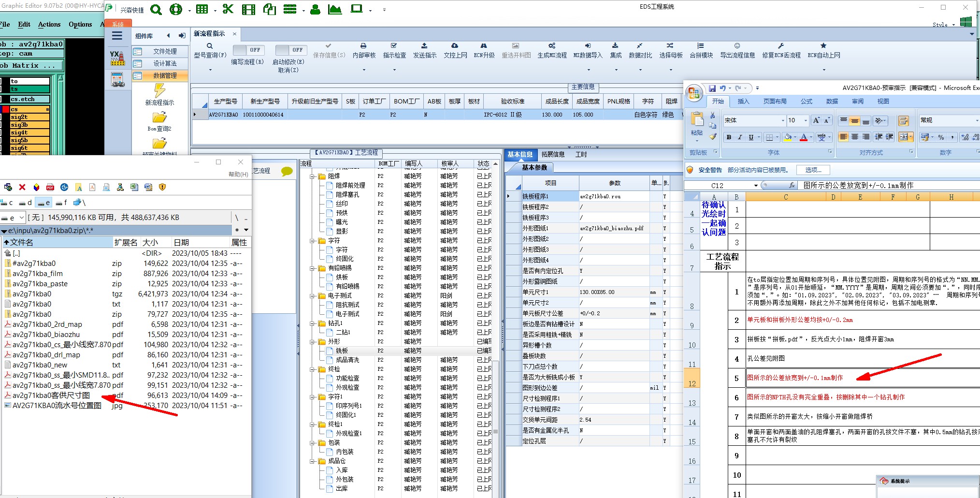Toggle Italic in Excel ribbon
Image resolution: width=980 pixels, height=498 pixels.
pos(740,137)
